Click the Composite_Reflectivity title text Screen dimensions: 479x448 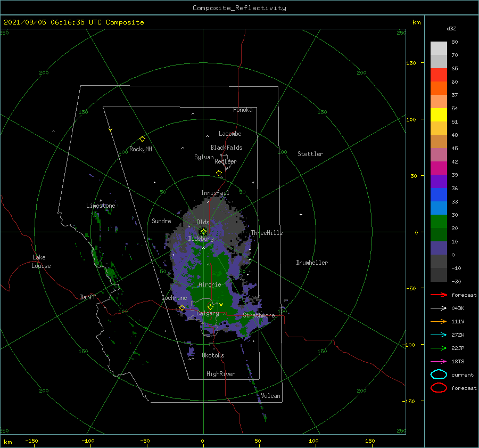click(240, 8)
